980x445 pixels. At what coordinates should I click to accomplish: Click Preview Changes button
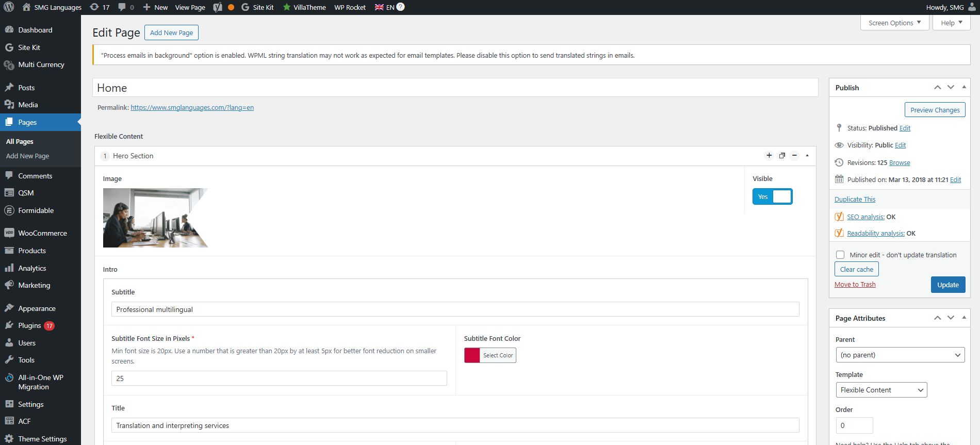[x=935, y=110]
